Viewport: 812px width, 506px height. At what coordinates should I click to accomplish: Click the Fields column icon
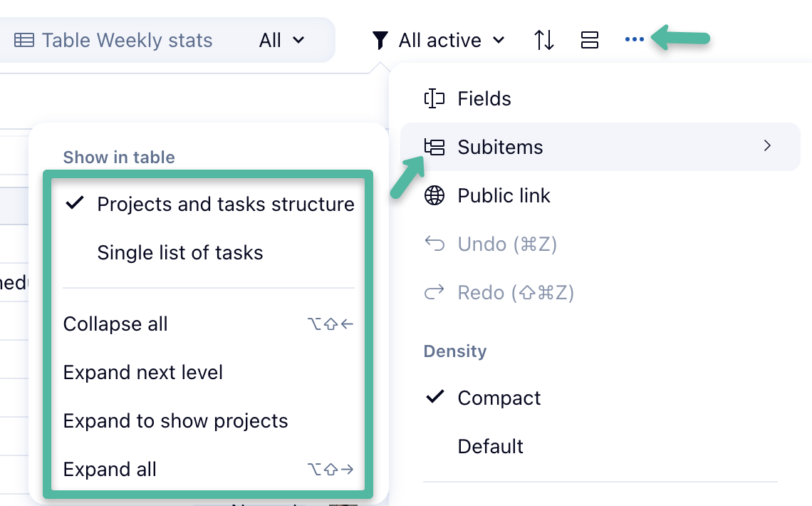coord(434,98)
